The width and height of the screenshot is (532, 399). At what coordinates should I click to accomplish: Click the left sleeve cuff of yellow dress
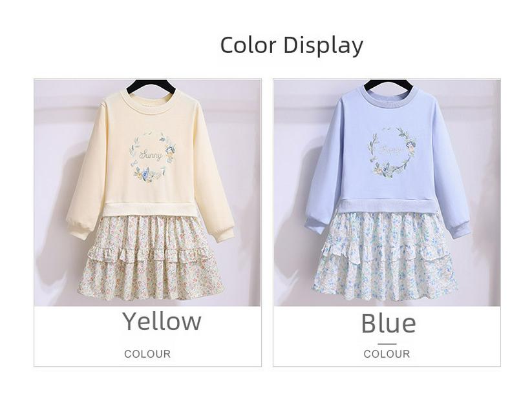pyautogui.click(x=79, y=231)
